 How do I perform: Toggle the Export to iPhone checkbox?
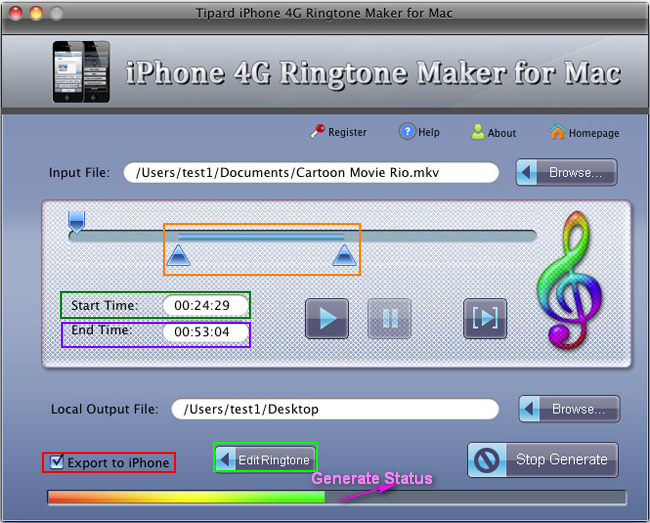point(57,462)
